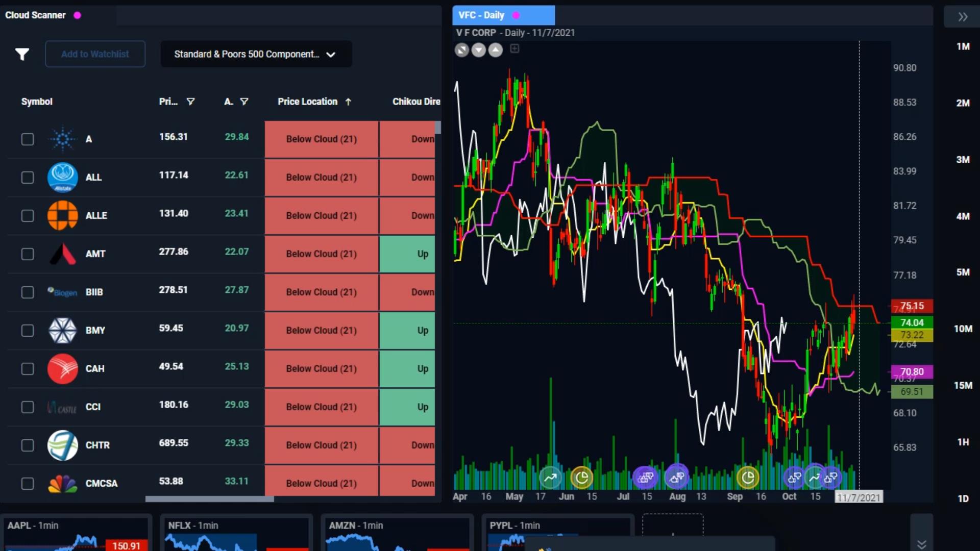Click the red 75.15 price label
980x551 pixels.
pos(912,306)
